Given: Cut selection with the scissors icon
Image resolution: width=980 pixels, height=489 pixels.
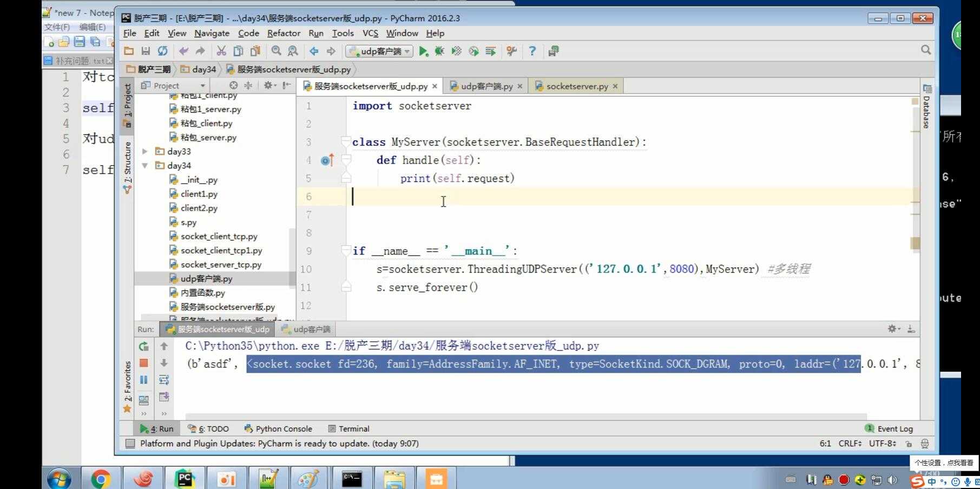Looking at the screenshot, I should pyautogui.click(x=221, y=51).
